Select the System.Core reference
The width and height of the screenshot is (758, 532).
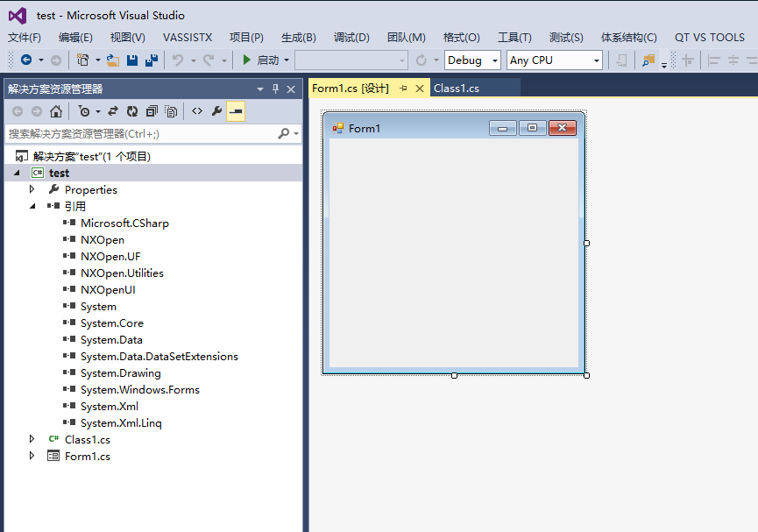[112, 323]
